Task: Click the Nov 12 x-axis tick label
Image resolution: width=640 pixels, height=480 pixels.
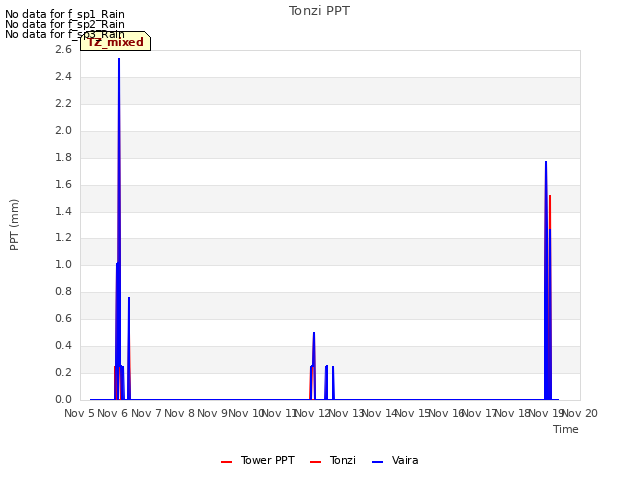Action: click(313, 413)
